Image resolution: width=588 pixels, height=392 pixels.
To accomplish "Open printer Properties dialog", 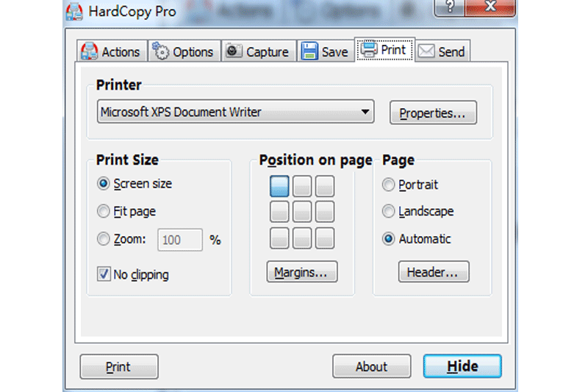I will coord(433,113).
